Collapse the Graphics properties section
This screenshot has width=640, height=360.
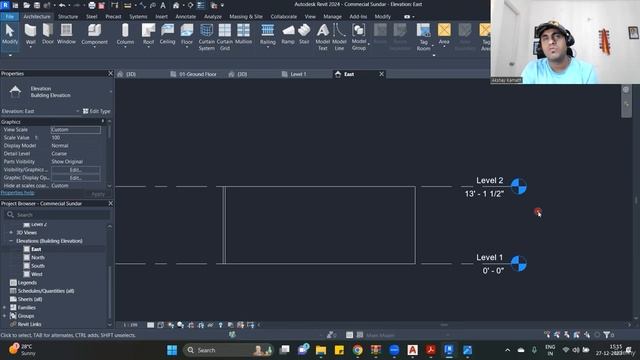tap(103, 122)
